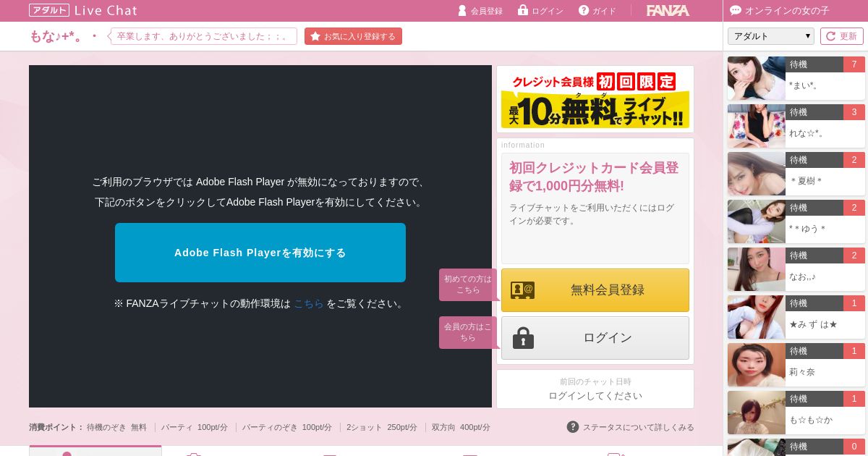Open れな☆*。 performer thumbnail

(757, 126)
